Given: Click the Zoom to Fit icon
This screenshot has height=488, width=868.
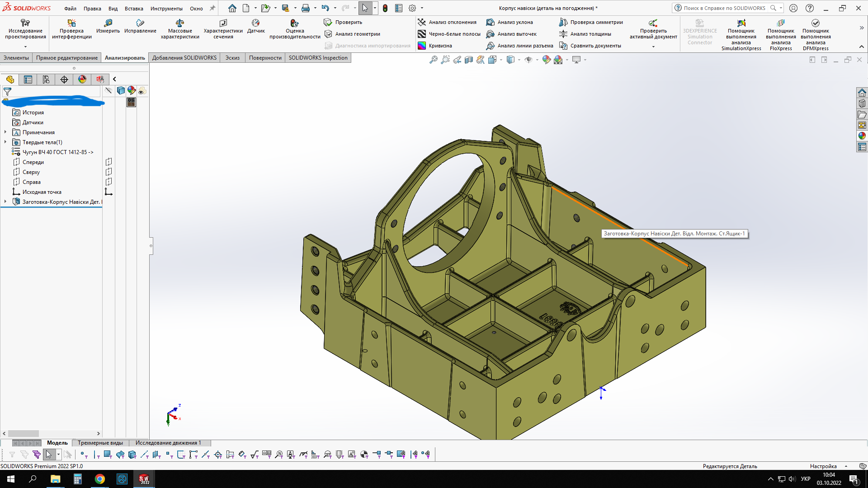Looking at the screenshot, I should (x=433, y=60).
